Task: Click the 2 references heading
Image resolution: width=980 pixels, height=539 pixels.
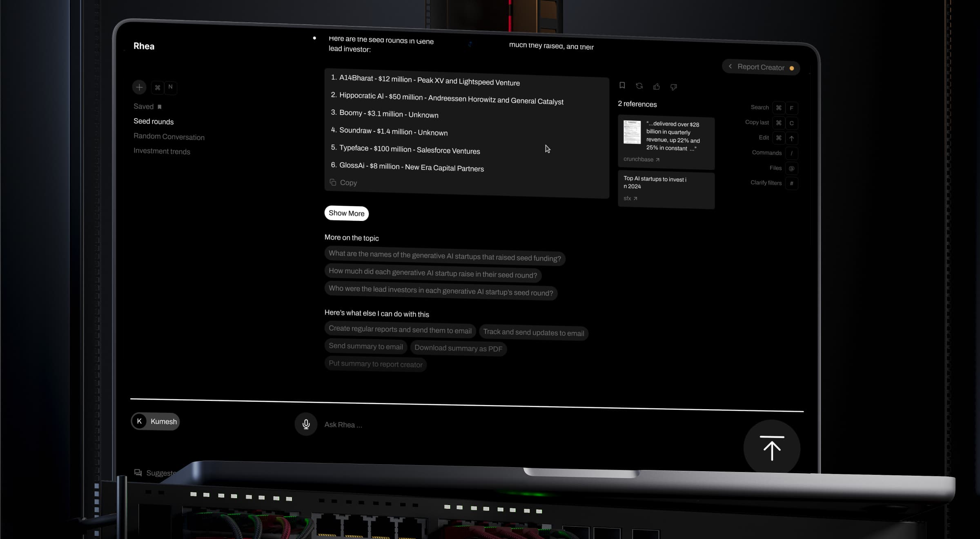Action: coord(637,104)
